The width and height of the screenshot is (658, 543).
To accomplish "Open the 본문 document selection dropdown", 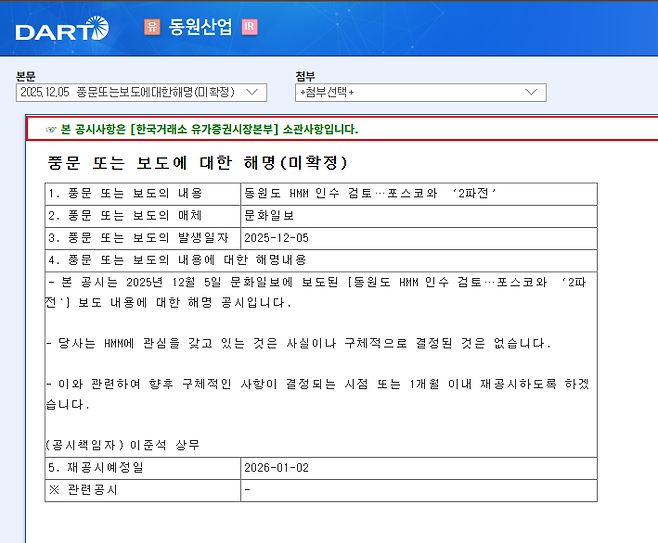I will click(141, 93).
